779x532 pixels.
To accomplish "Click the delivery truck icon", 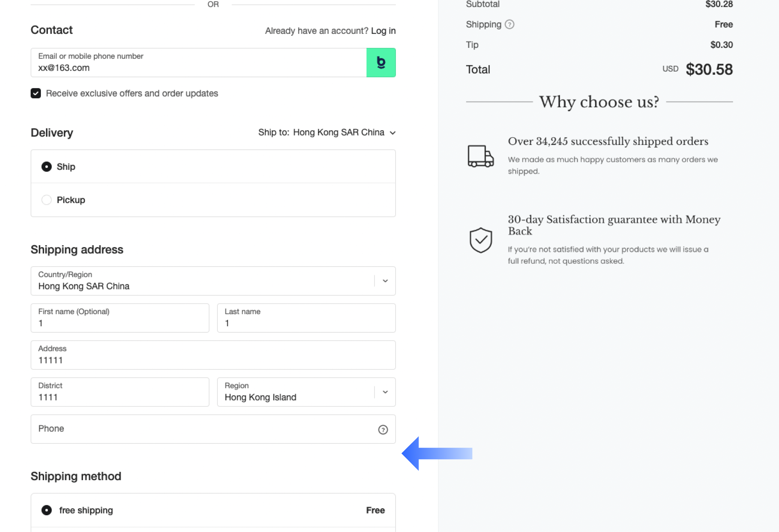I will (x=481, y=156).
